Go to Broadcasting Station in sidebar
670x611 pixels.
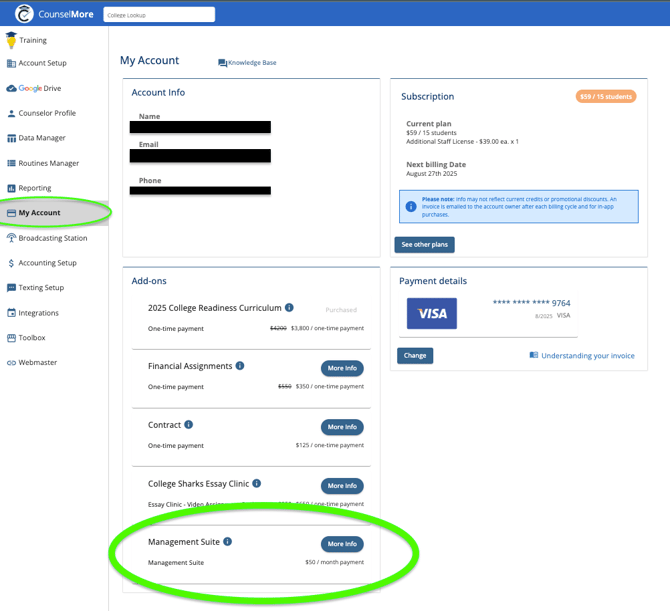(x=52, y=238)
